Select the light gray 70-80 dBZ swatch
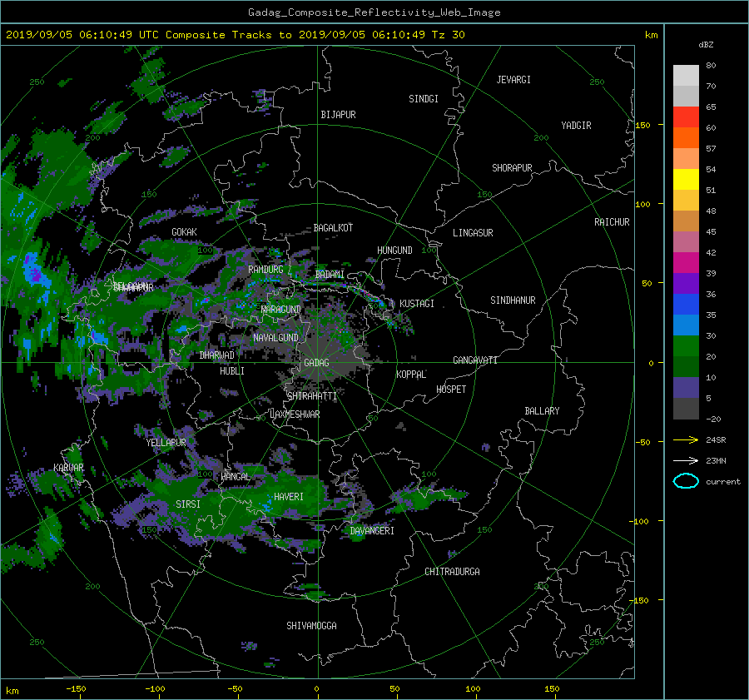This screenshot has height=700, width=749. tap(686, 76)
